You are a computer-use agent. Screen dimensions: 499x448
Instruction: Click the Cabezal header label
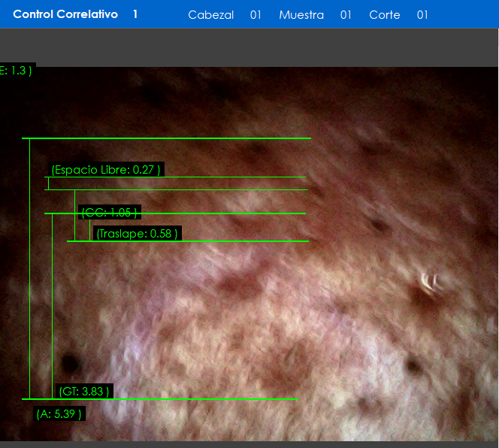[x=210, y=15]
